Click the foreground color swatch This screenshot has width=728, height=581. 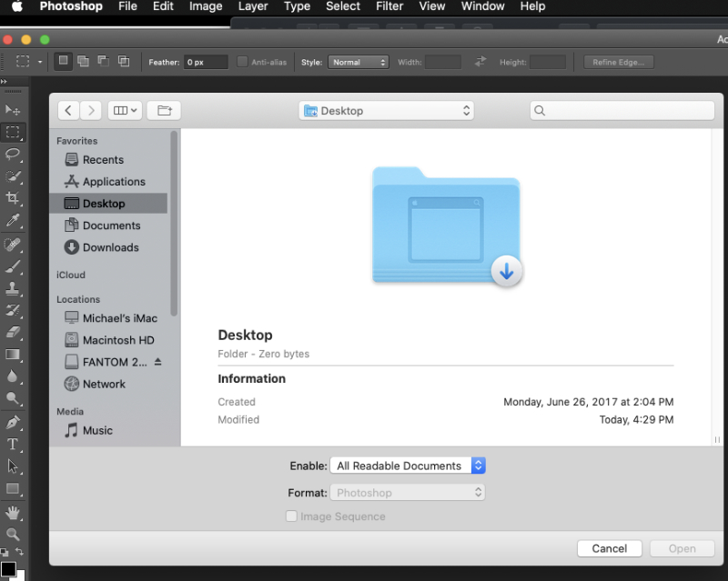pyautogui.click(x=8, y=569)
